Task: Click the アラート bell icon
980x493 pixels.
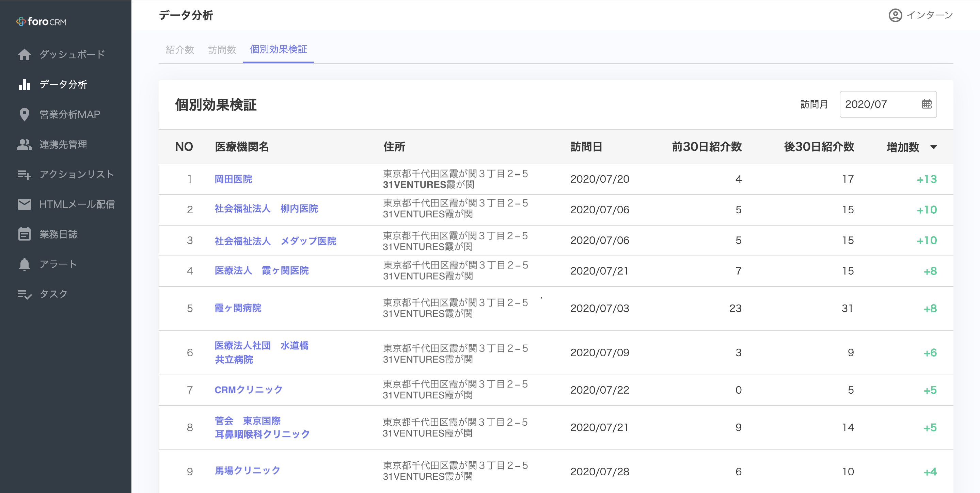Action: [x=25, y=264]
